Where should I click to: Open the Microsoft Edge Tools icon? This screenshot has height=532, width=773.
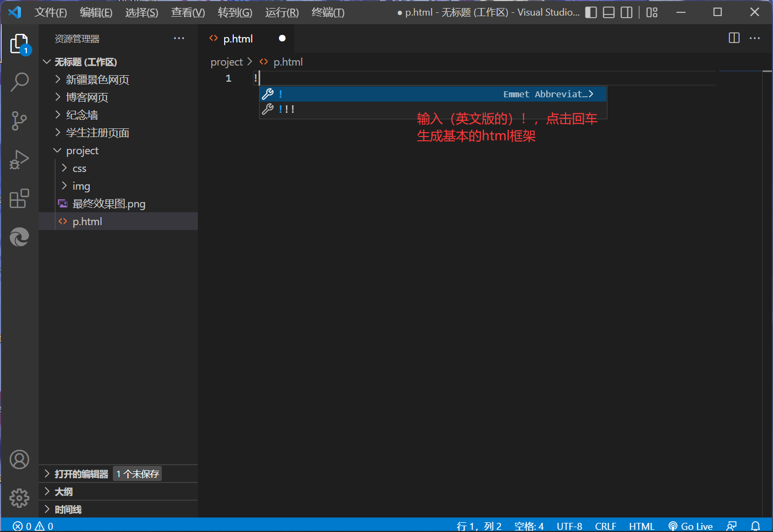click(19, 237)
